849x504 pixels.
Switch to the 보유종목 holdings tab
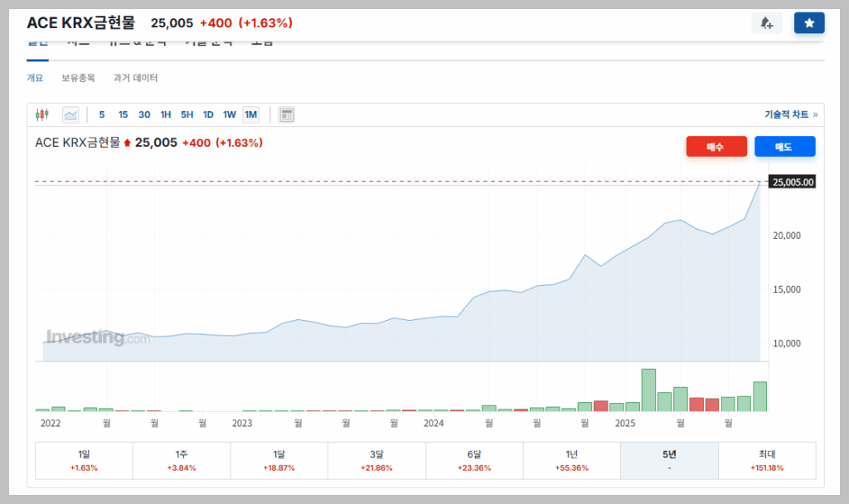point(78,78)
